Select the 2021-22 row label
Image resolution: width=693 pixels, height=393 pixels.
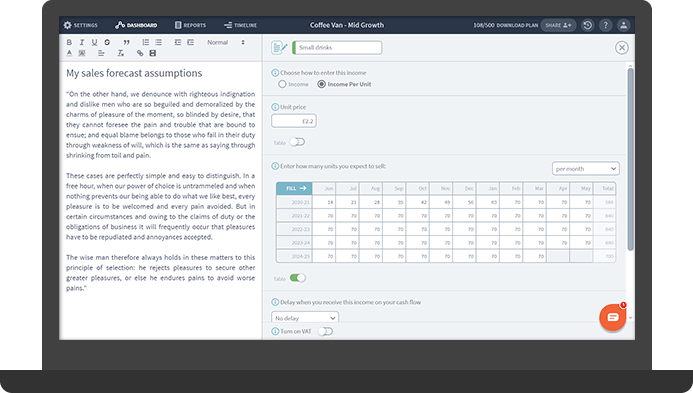point(294,216)
